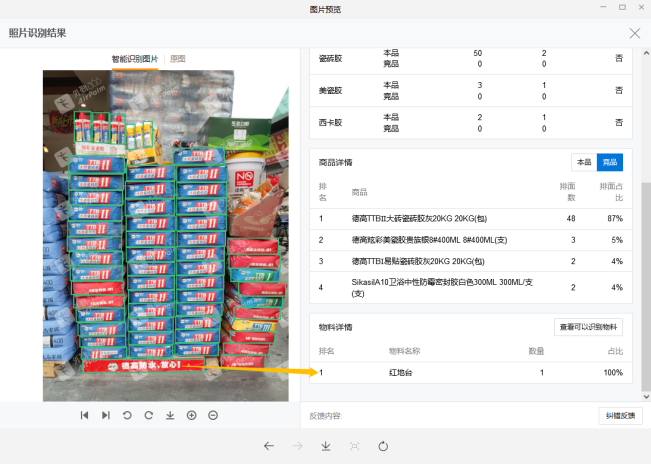Go to first image icon

coord(84,415)
